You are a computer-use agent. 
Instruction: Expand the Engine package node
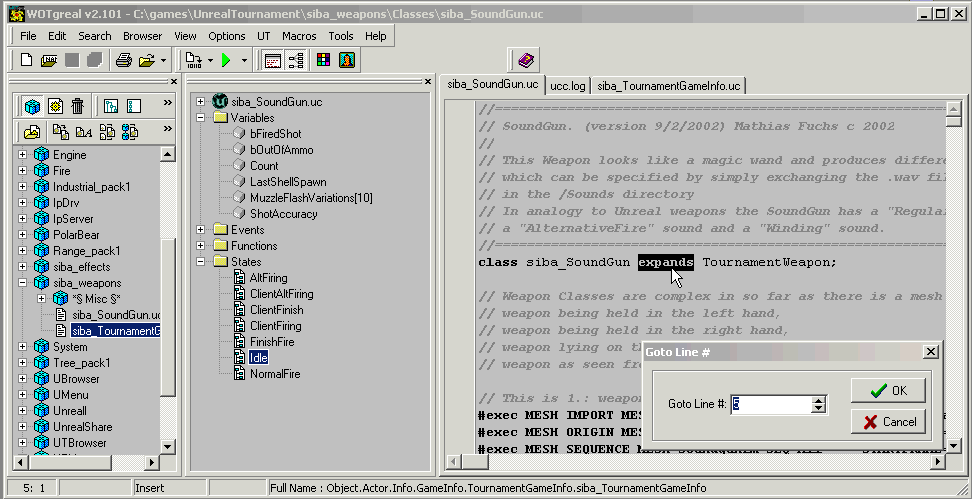(x=23, y=155)
